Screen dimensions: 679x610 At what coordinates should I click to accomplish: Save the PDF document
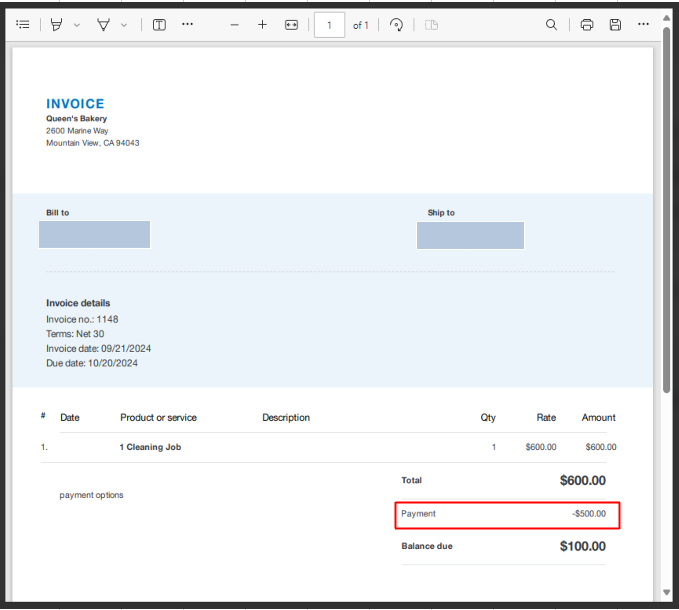point(615,25)
